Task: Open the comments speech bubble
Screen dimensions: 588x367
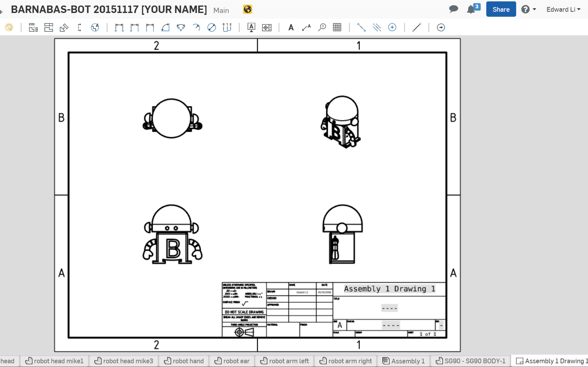Action: [453, 9]
